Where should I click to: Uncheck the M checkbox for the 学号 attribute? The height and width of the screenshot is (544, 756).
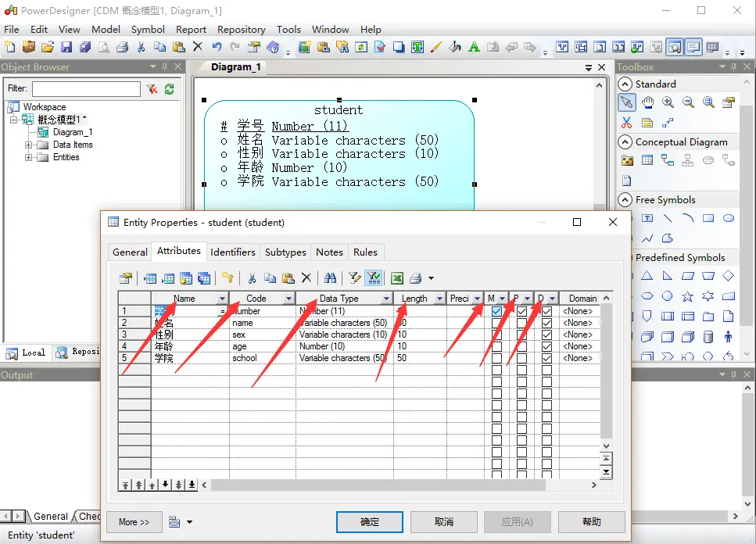point(495,311)
